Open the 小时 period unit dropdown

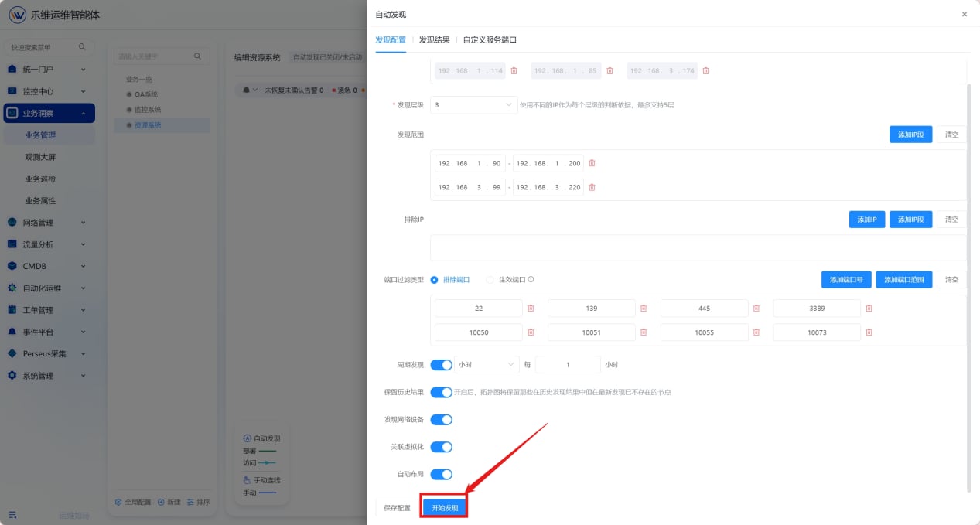(487, 364)
